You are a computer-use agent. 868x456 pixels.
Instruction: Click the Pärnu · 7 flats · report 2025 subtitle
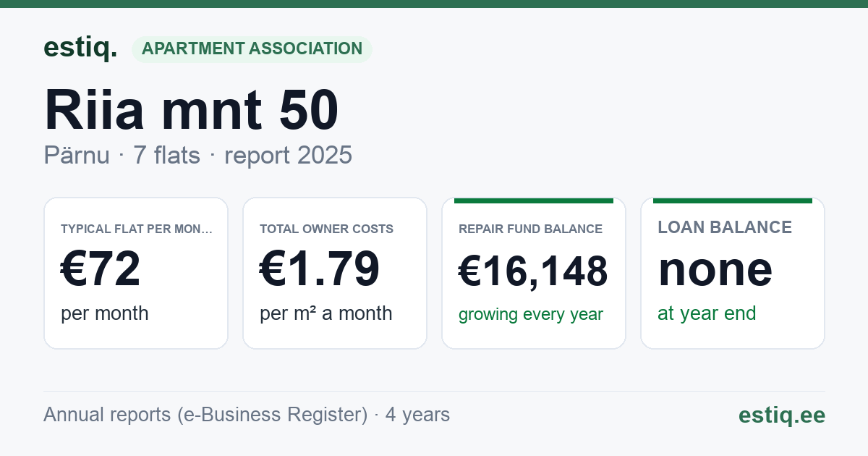click(x=197, y=155)
